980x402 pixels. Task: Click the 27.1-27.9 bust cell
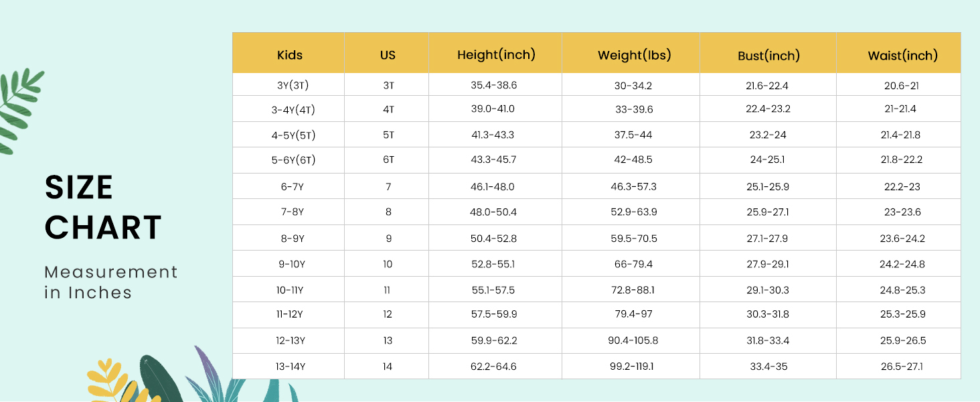point(768,239)
